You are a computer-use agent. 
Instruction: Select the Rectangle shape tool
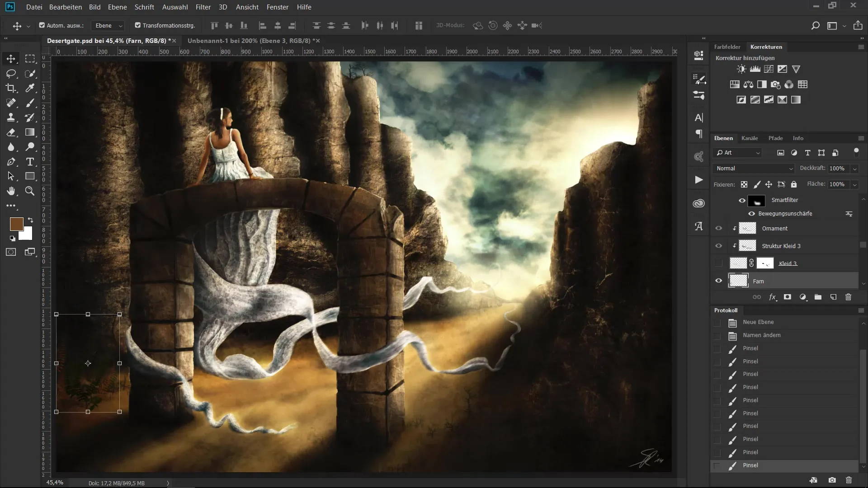pyautogui.click(x=30, y=176)
